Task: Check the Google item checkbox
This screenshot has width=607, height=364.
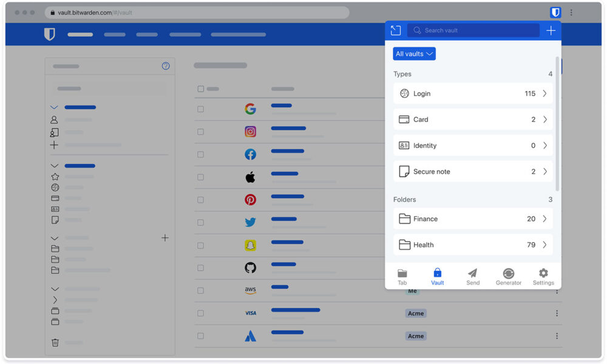Action: click(x=200, y=109)
